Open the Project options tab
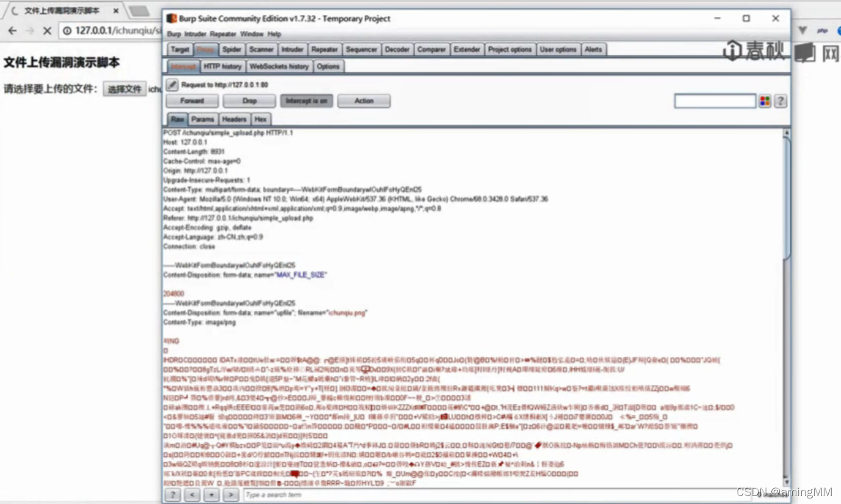 (x=510, y=49)
